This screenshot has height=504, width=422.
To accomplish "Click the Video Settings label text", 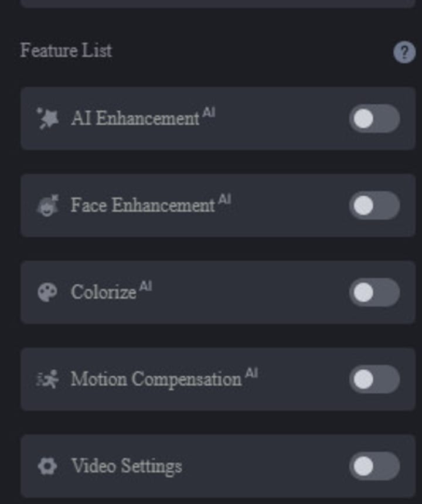I will point(126,466).
